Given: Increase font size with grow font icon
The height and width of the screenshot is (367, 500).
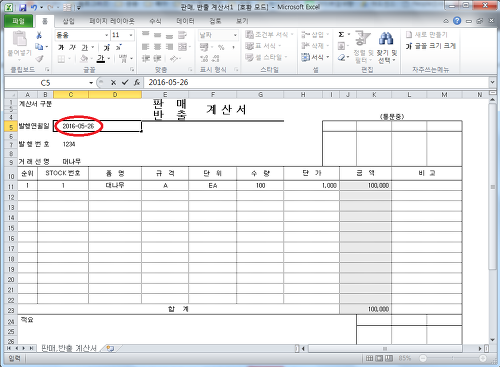Looking at the screenshot, I should click(107, 48).
